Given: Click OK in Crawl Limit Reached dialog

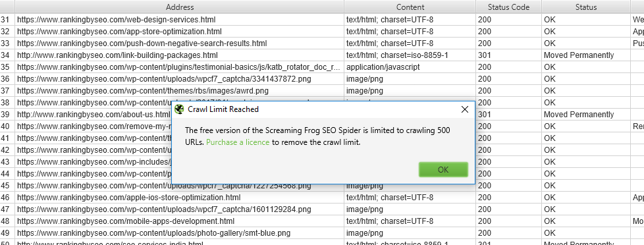Looking at the screenshot, I should 443,169.
